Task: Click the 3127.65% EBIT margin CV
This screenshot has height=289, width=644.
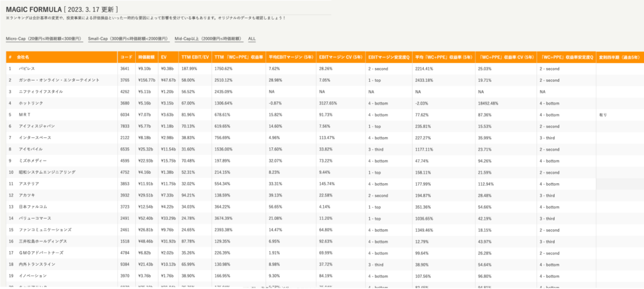Action: pos(328,103)
